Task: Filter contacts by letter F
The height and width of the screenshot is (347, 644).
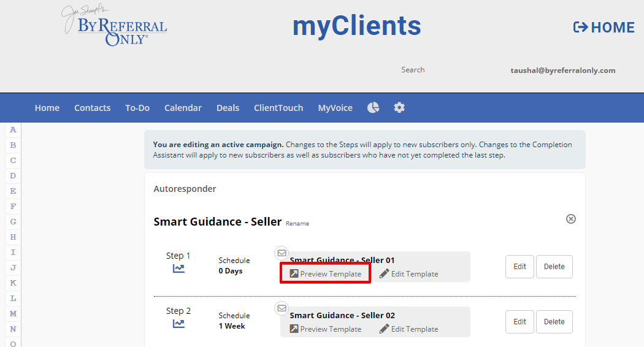Action: point(13,206)
